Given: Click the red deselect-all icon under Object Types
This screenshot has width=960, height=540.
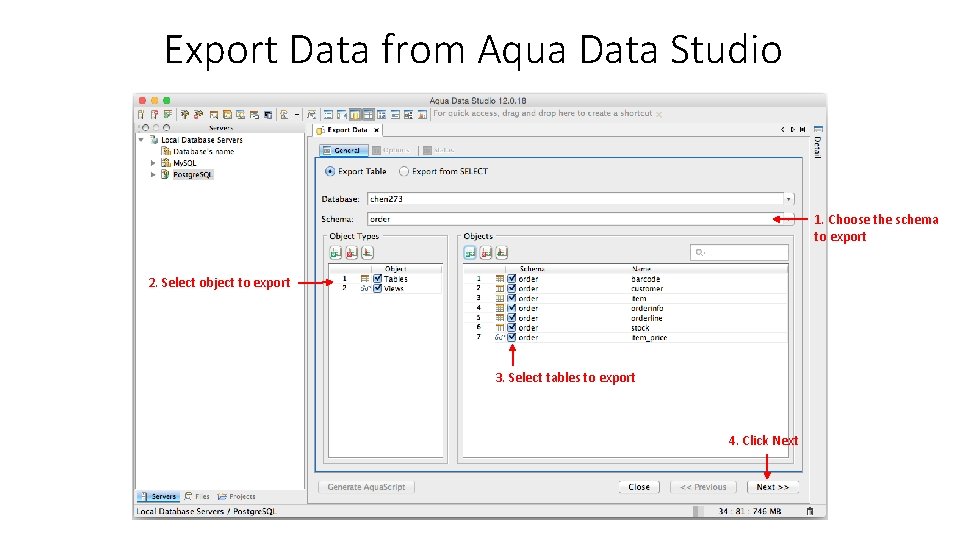Looking at the screenshot, I should click(351, 252).
